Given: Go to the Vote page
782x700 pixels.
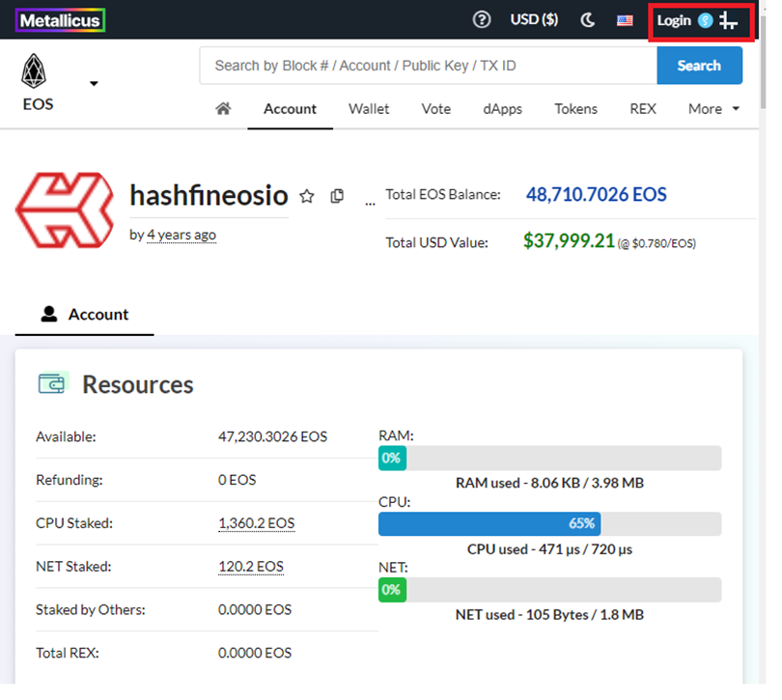Looking at the screenshot, I should pos(436,109).
